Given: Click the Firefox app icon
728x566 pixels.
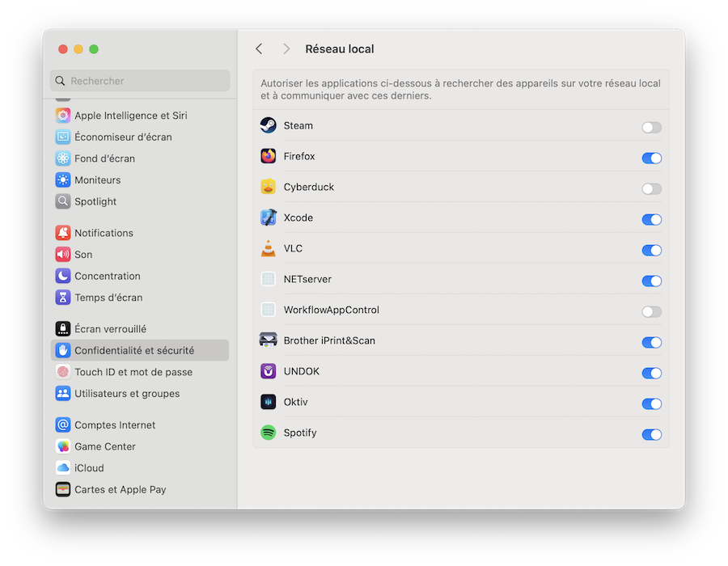Looking at the screenshot, I should pos(269,156).
